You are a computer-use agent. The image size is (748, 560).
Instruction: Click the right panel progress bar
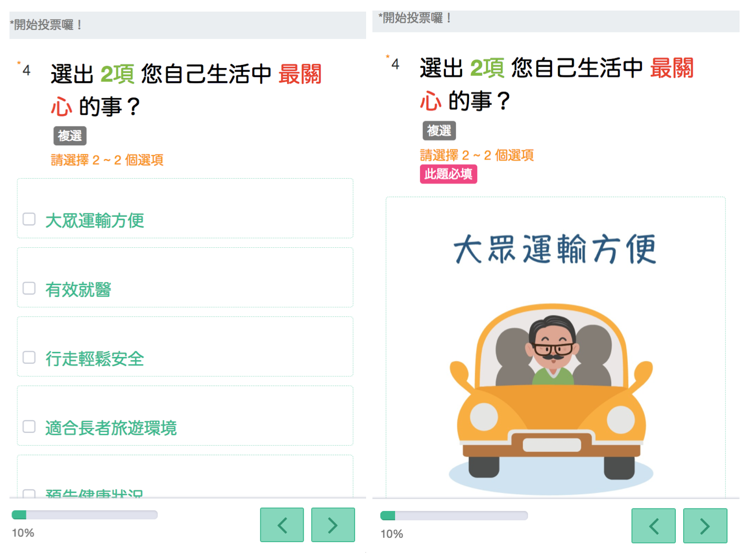click(x=454, y=515)
